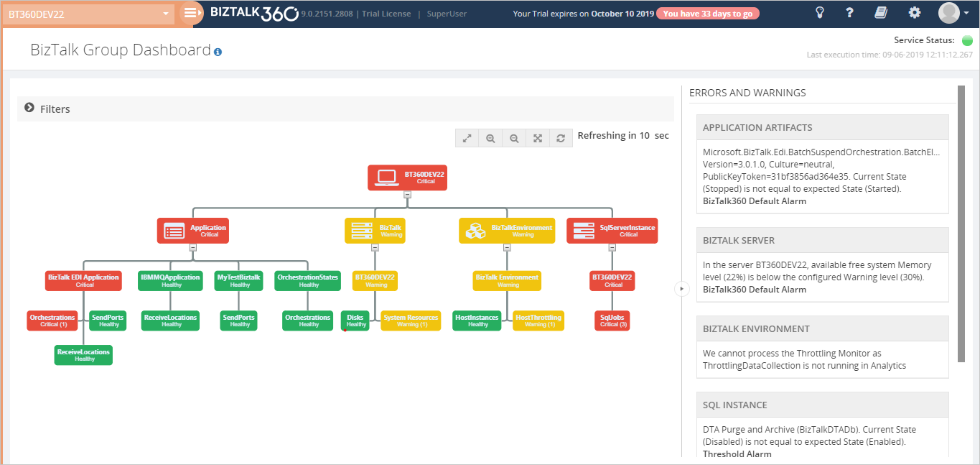Click the 'Last execution time' text
The width and height of the screenshot is (980, 465).
click(x=890, y=55)
